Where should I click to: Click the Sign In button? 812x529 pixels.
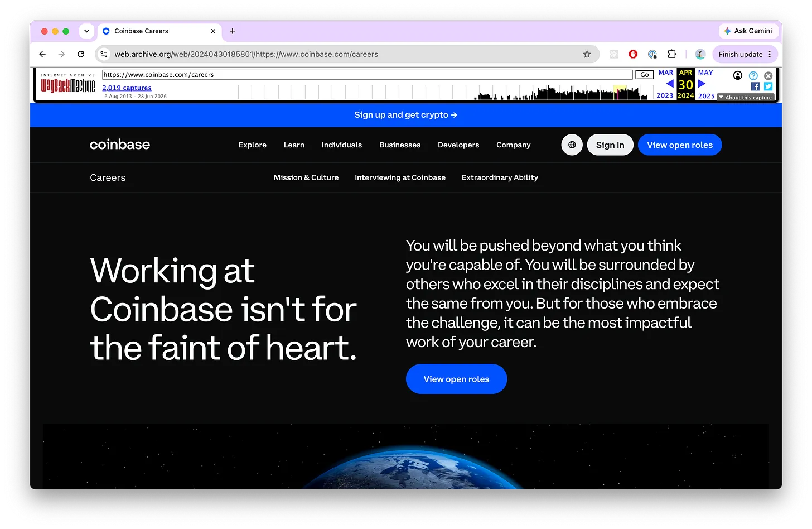pyautogui.click(x=610, y=145)
